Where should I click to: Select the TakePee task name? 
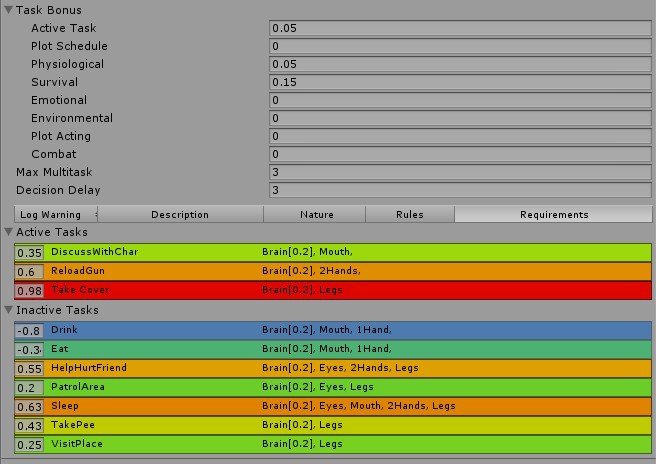(73, 425)
